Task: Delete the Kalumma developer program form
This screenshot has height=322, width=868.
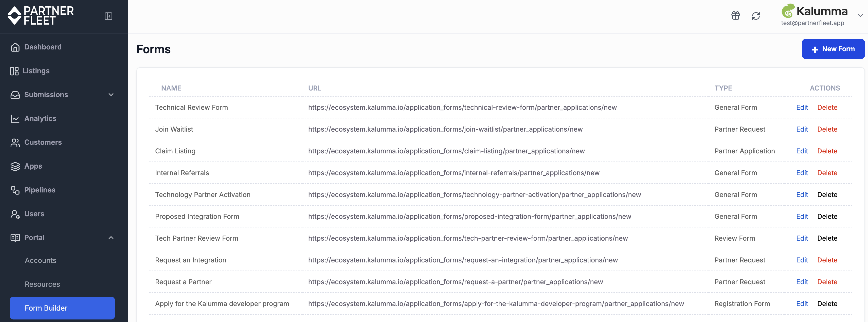Action: (827, 303)
